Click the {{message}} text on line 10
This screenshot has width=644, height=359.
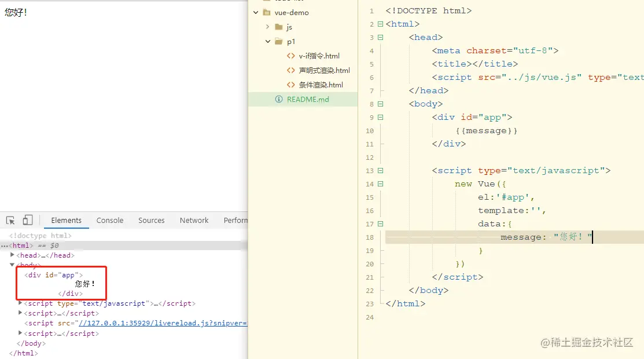point(486,131)
